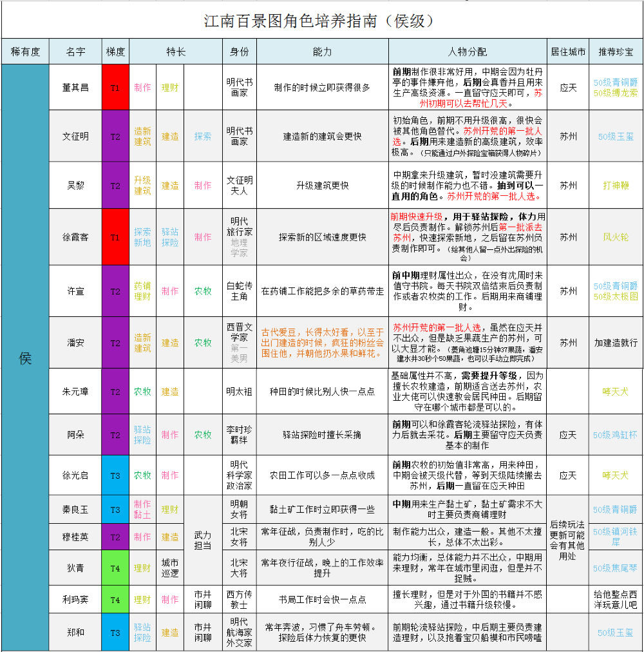This screenshot has height=652, width=644.
Task: Click the title 江南百景图角色培养指南
Action: pyautogui.click(x=290, y=21)
